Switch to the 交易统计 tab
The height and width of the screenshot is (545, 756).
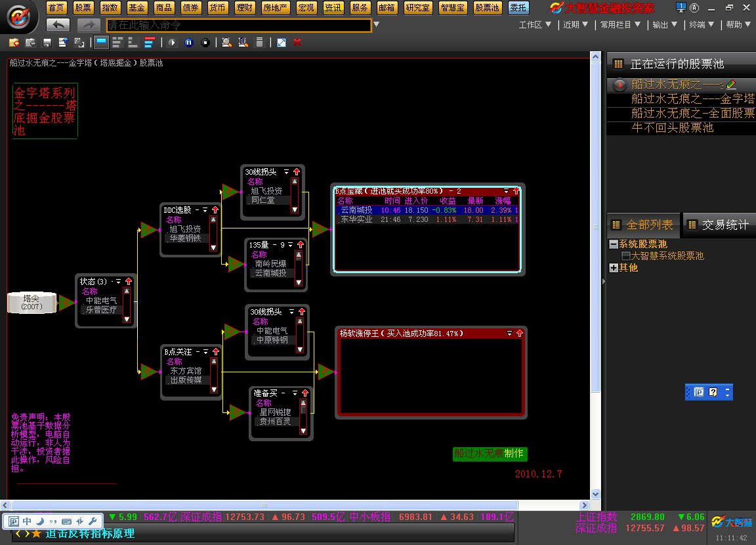coord(719,225)
